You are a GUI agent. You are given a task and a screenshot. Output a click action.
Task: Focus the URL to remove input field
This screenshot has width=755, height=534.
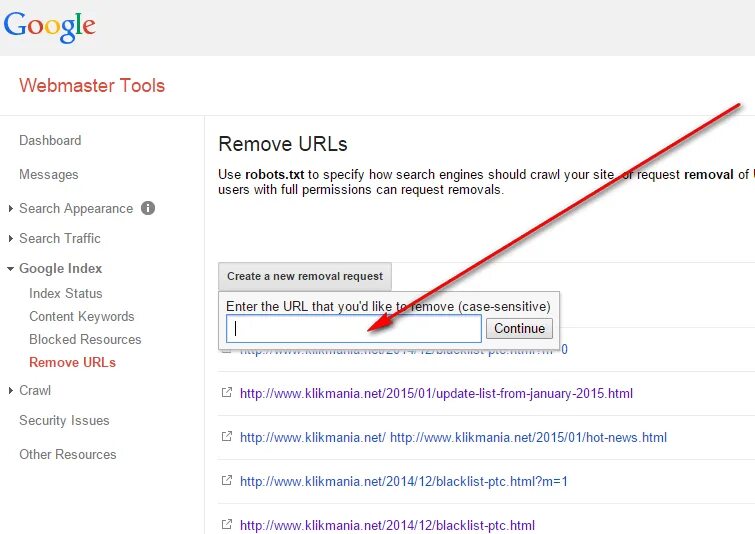tap(354, 329)
